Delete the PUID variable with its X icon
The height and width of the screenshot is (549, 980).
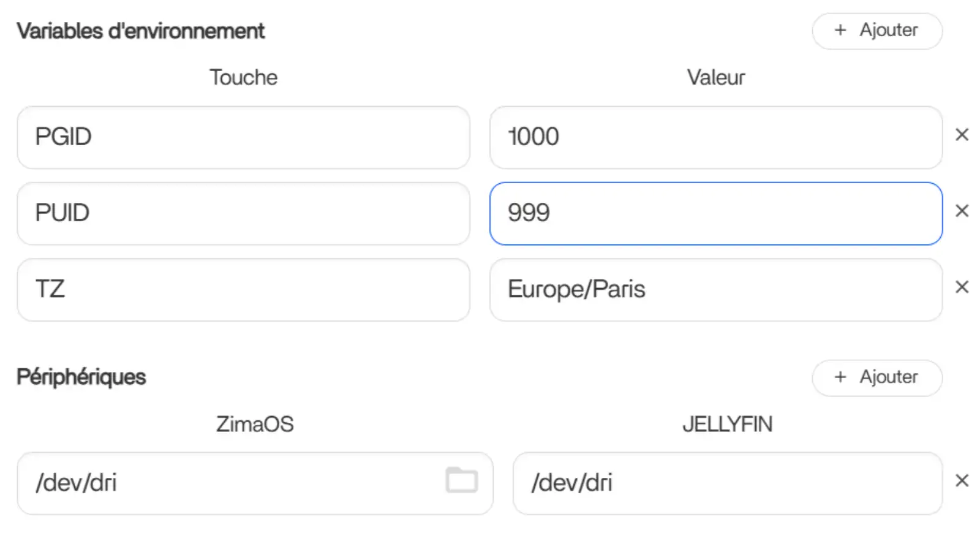tap(962, 211)
